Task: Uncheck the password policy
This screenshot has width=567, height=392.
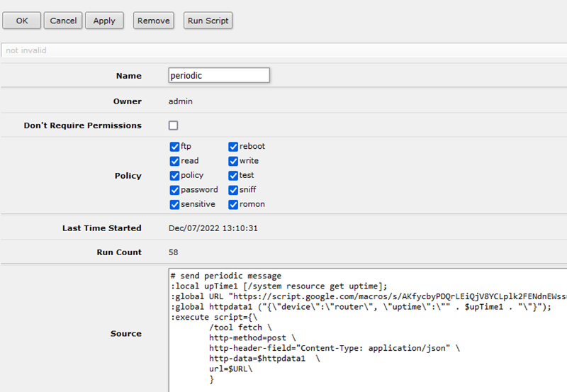Action: click(174, 190)
